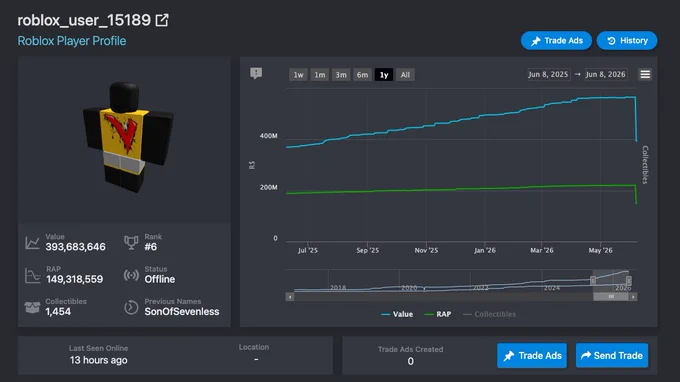Image resolution: width=680 pixels, height=382 pixels.
Task: Click the value 393,683,646
Action: pos(75,247)
